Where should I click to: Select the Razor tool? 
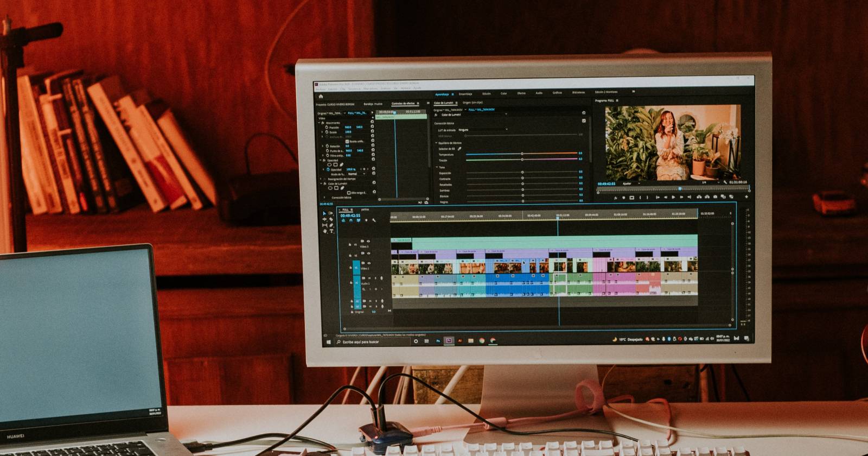coord(331,219)
